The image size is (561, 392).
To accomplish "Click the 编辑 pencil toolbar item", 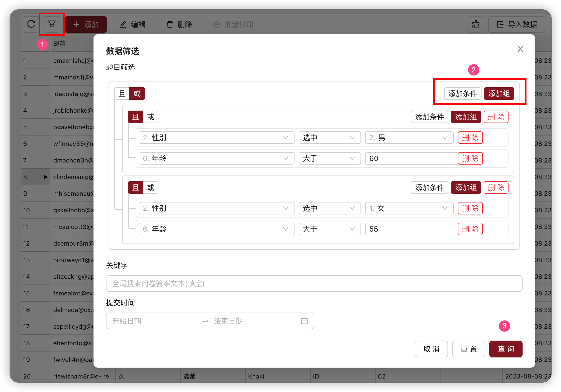I will 133,24.
